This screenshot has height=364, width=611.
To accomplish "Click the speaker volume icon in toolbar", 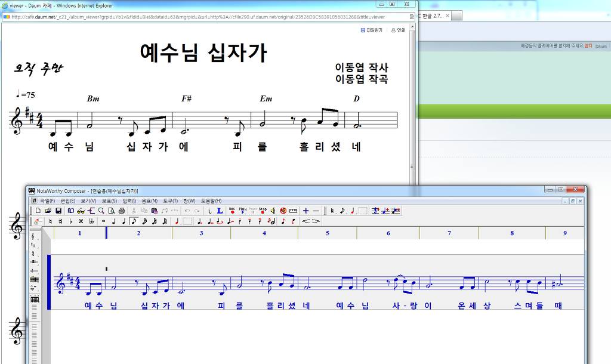I will 273,211.
